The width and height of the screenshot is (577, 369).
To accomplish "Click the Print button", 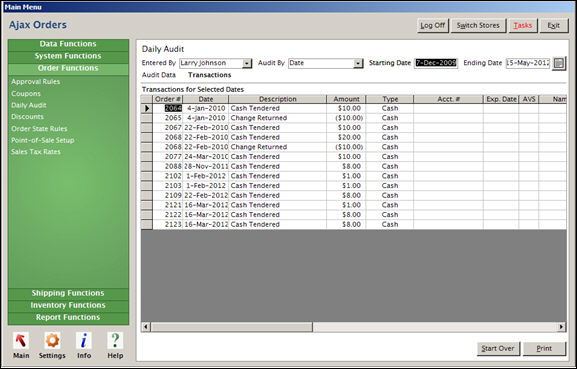I will [544, 348].
